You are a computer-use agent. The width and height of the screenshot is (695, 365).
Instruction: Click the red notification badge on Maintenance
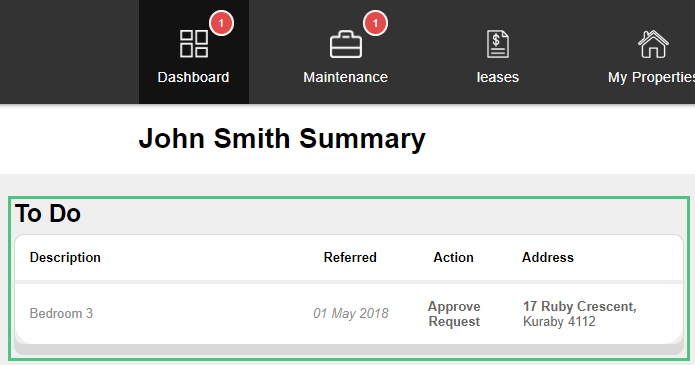point(375,23)
